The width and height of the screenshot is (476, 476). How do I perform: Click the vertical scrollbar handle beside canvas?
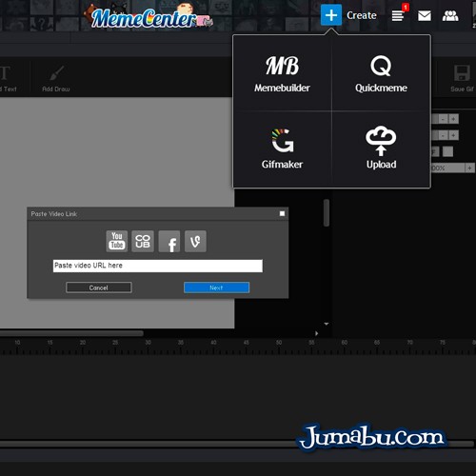pyautogui.click(x=327, y=212)
